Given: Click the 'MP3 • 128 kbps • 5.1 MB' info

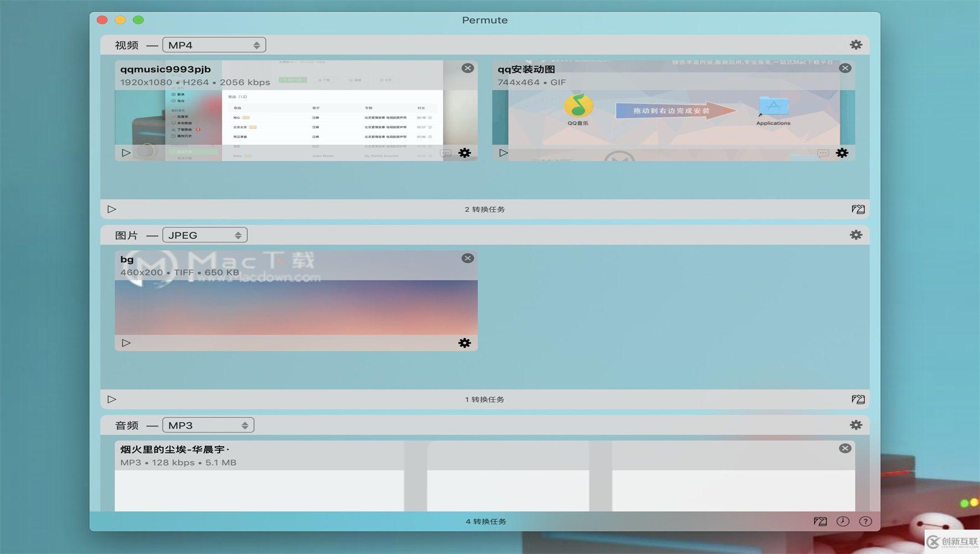Looking at the screenshot, I should tap(178, 463).
